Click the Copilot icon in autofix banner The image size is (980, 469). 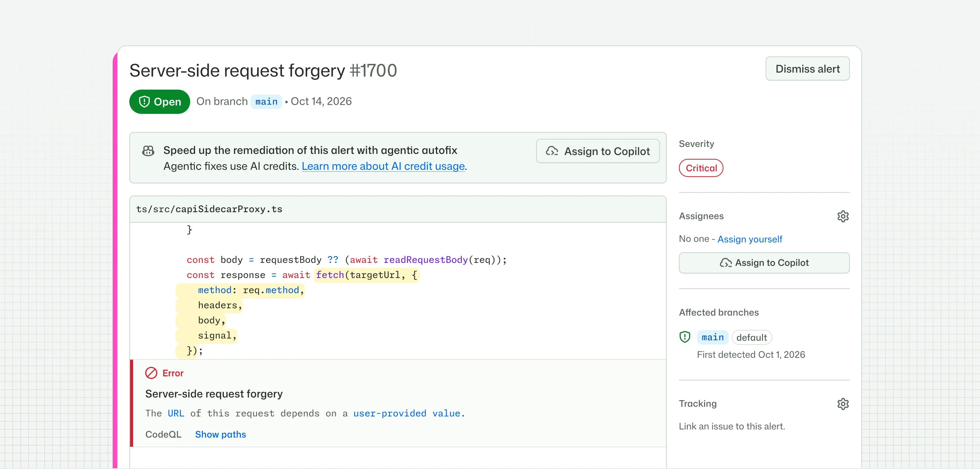[148, 151]
